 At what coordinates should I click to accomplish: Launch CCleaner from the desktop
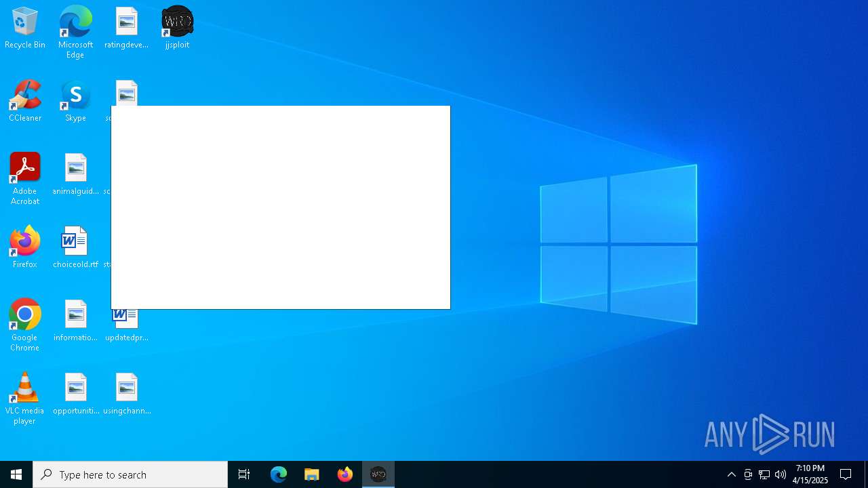(x=25, y=102)
